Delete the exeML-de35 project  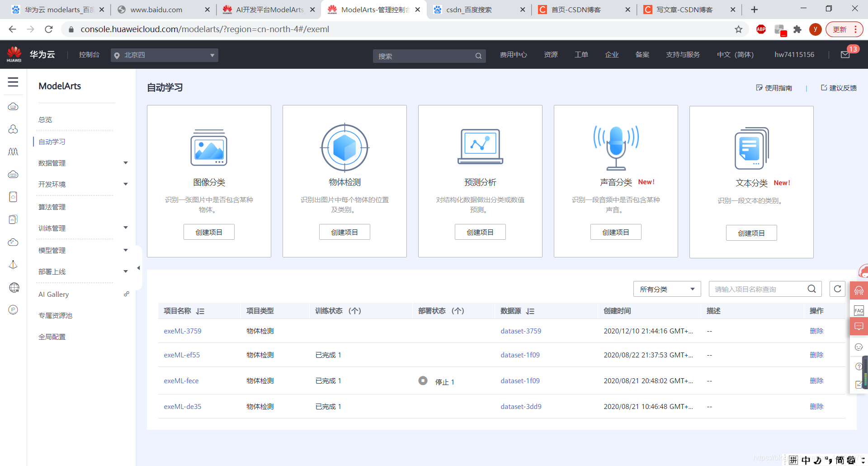tap(816, 406)
